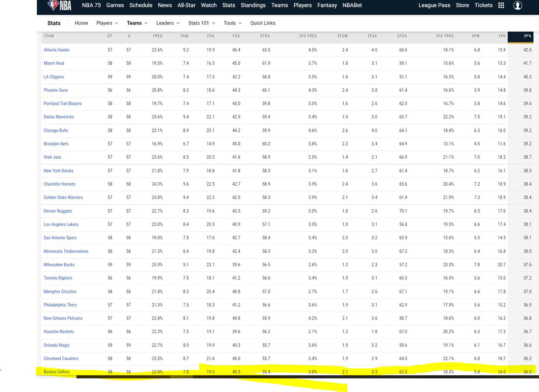Screen dimensions: 539x392
Task: Sort by the FG% column header
Action: pyautogui.click(x=236, y=36)
